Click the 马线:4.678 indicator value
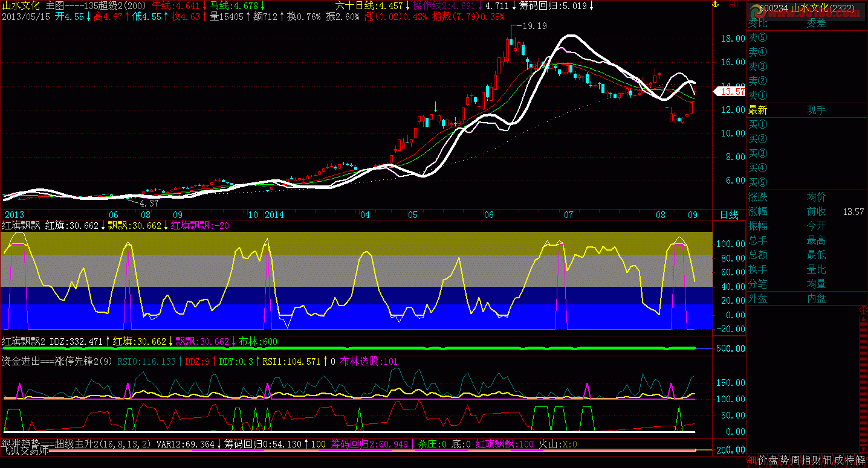 coord(234,5)
